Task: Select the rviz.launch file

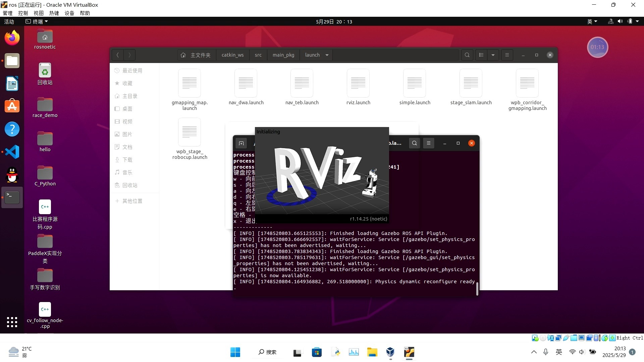Action: [x=358, y=87]
